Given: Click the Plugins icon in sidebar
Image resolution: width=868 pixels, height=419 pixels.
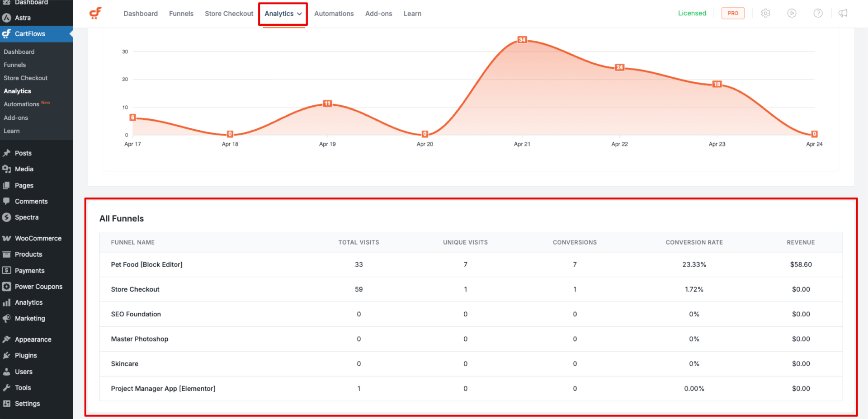Looking at the screenshot, I should tap(7, 355).
